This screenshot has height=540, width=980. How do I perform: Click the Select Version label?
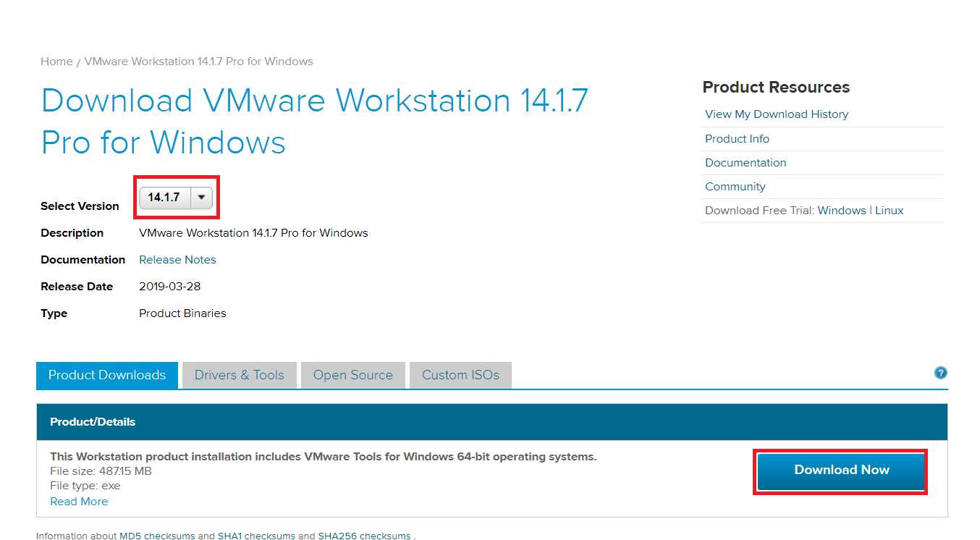pos(80,206)
